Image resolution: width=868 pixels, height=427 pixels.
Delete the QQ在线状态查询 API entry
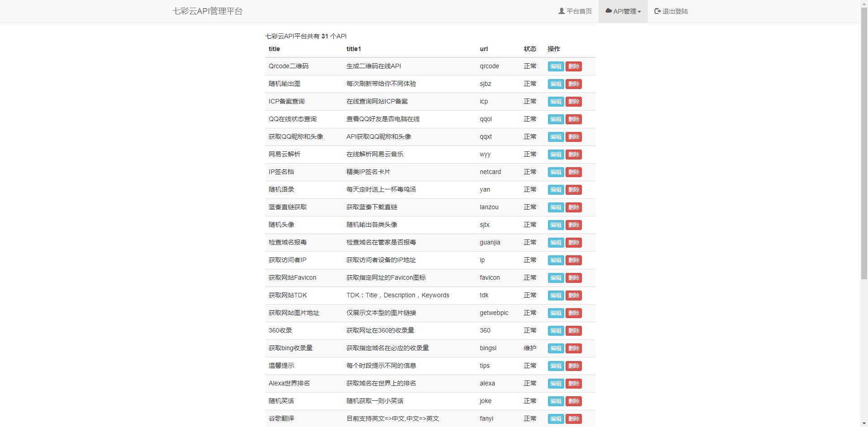pyautogui.click(x=573, y=119)
